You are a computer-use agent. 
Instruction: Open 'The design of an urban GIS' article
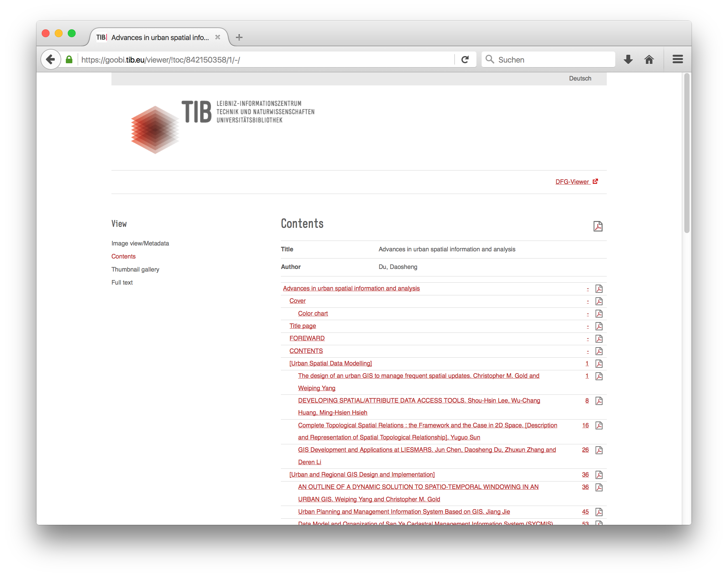pyautogui.click(x=419, y=382)
